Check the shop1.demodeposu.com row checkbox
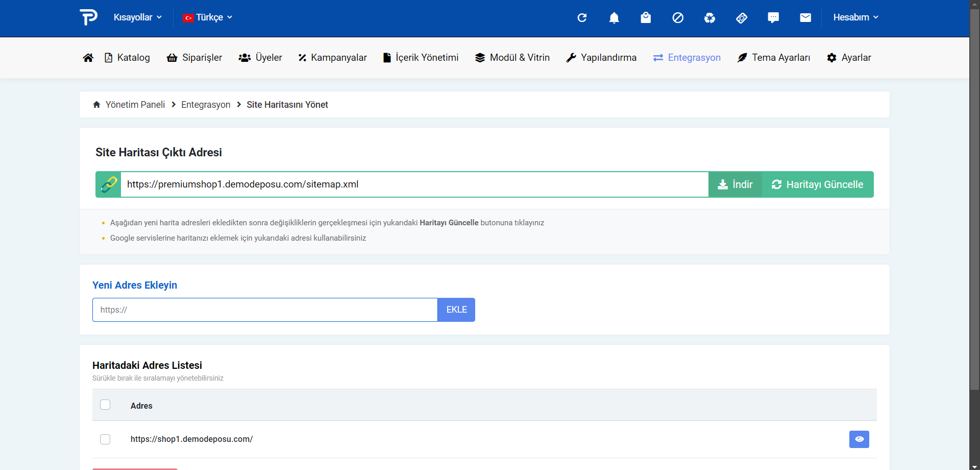 pos(105,439)
